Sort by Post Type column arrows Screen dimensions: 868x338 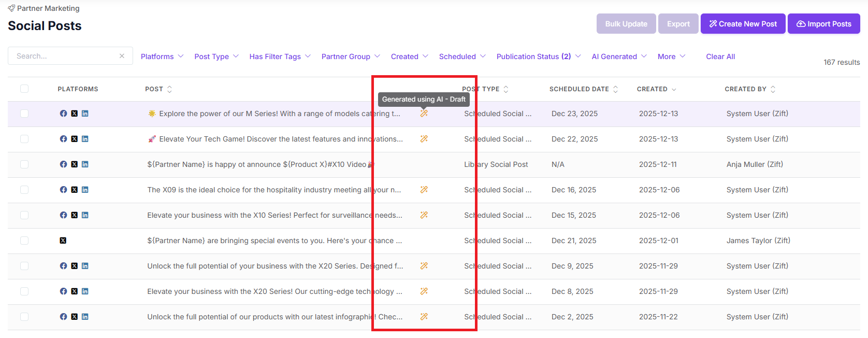click(506, 89)
